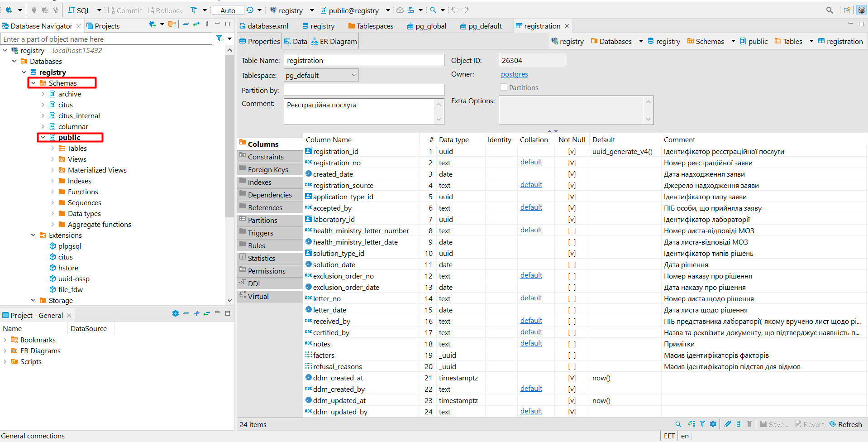Click the delete trash icon in bottom toolbar
The image size is (868, 442).
[749, 424]
